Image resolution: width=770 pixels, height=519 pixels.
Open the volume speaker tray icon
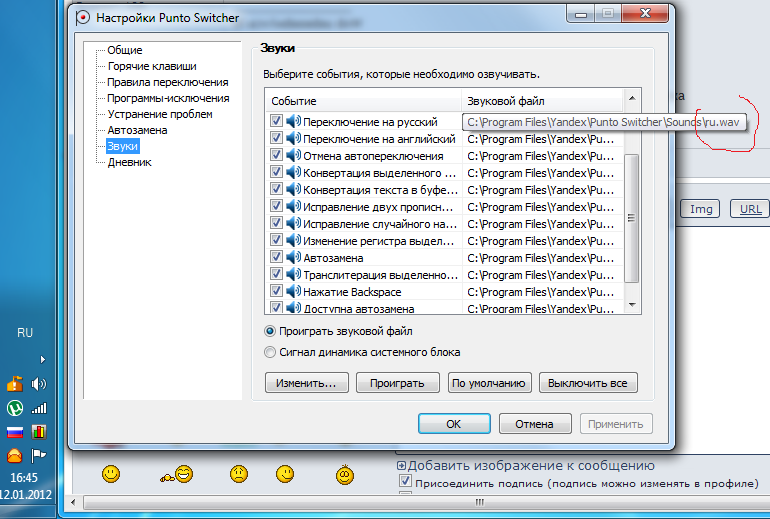click(x=38, y=383)
